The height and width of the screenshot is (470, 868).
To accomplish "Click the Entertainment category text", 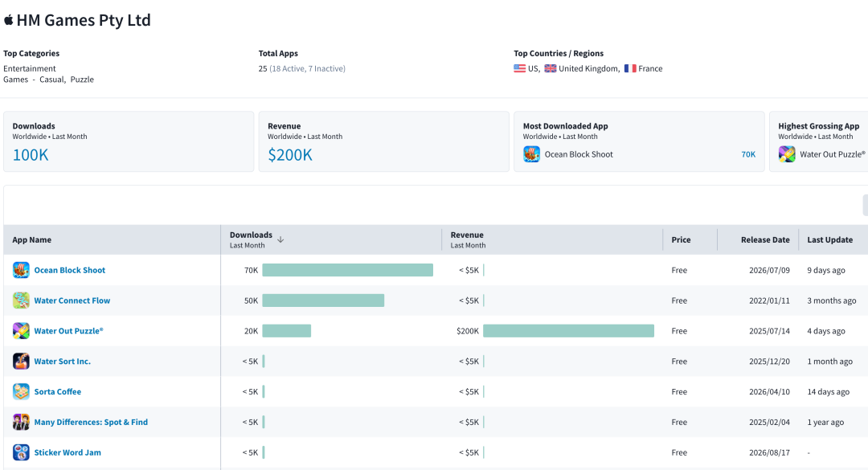I will (x=30, y=68).
